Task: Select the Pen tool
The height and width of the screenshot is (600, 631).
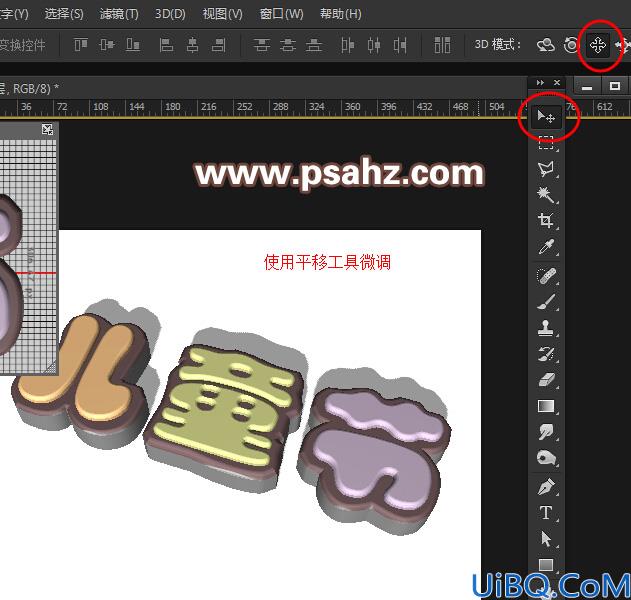Action: 546,487
